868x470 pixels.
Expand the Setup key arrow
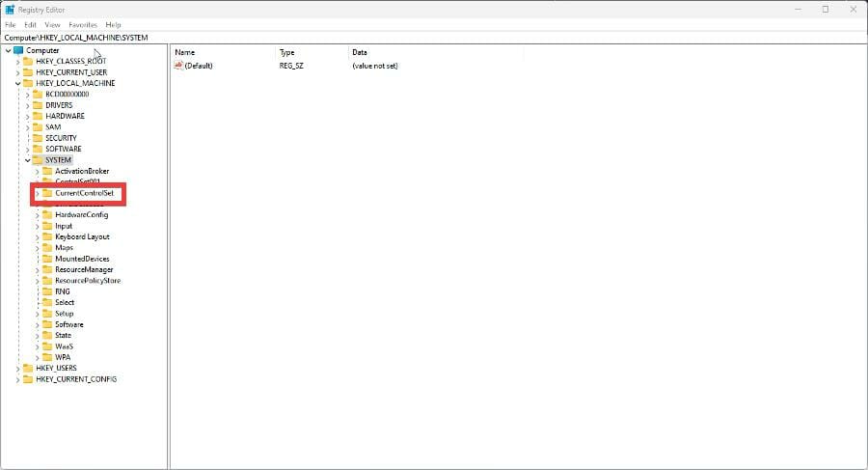37,314
